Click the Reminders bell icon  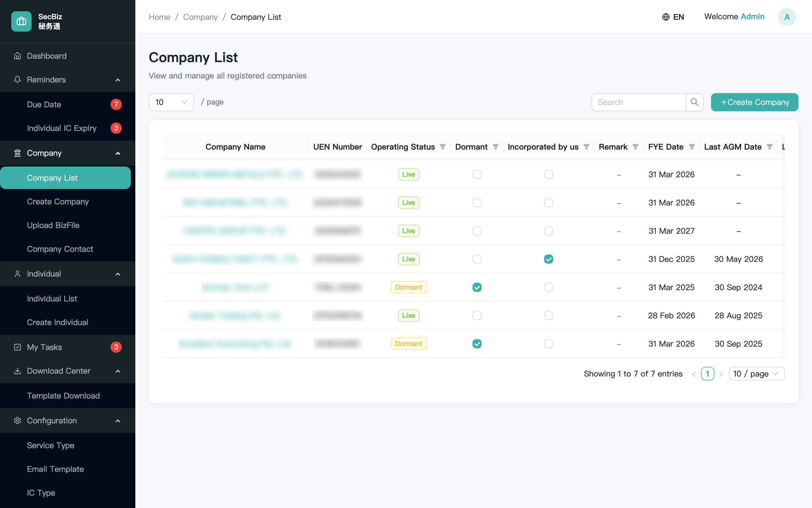click(x=17, y=80)
